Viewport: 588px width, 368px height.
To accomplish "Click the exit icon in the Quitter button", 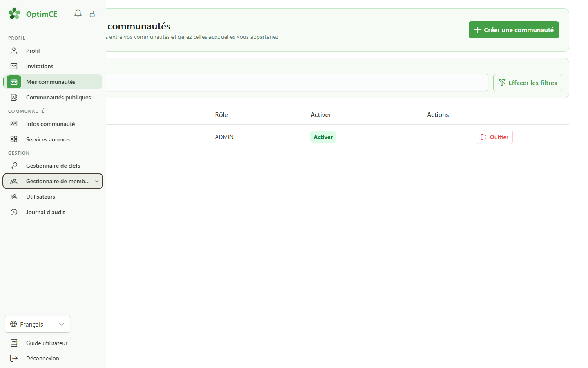I will (x=484, y=137).
